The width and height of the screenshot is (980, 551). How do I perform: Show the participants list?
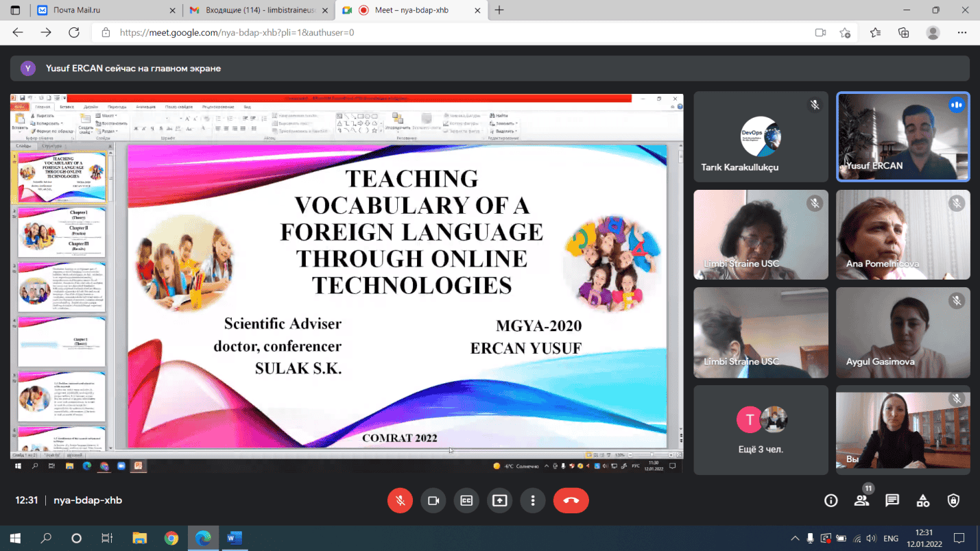(x=861, y=500)
